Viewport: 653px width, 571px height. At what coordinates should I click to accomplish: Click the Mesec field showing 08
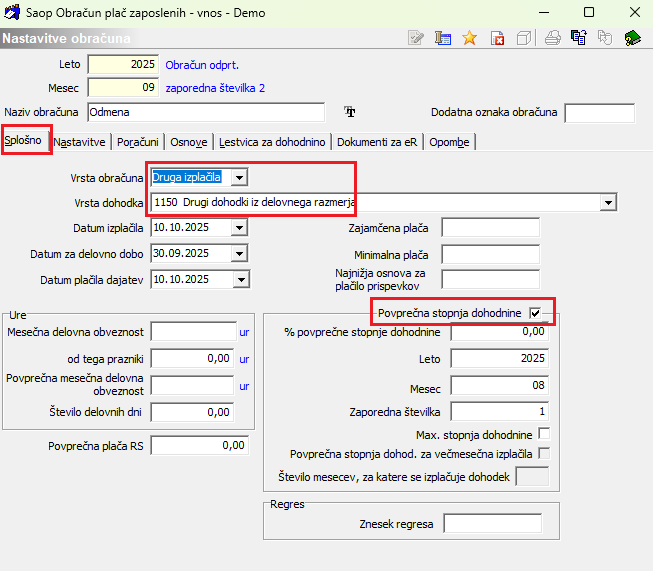click(500, 385)
